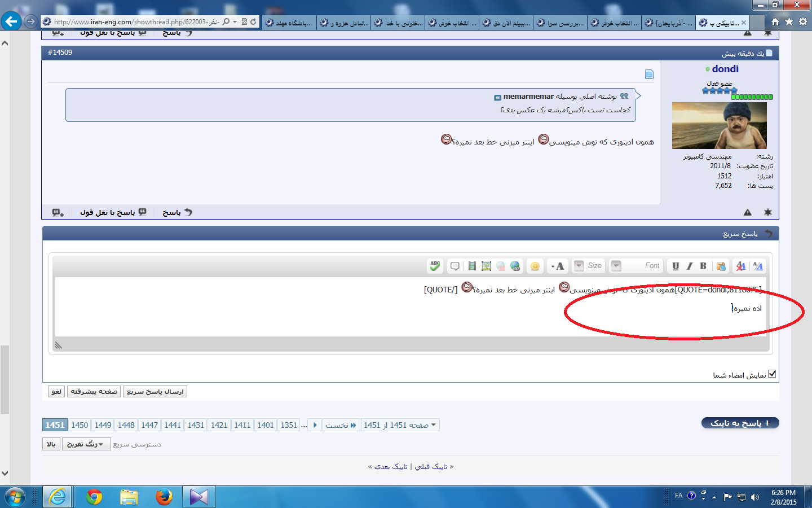Insert video filmstrip icon in editor

coord(472,266)
